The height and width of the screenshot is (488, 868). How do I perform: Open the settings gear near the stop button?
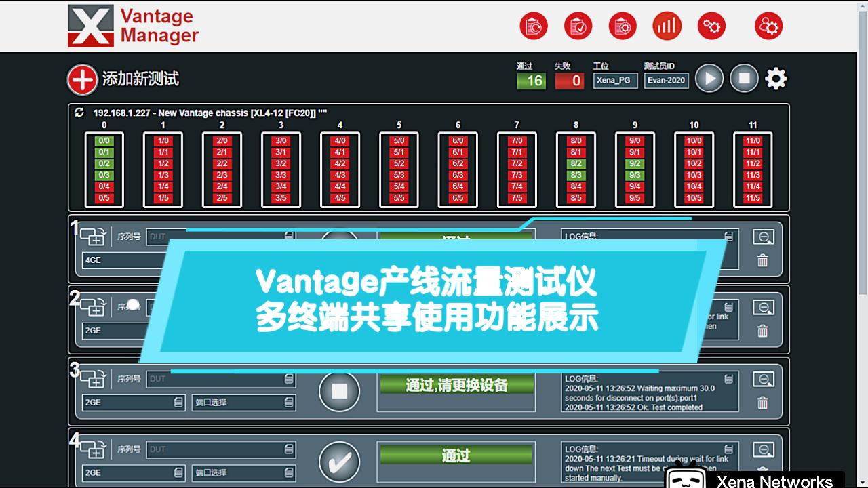point(776,78)
